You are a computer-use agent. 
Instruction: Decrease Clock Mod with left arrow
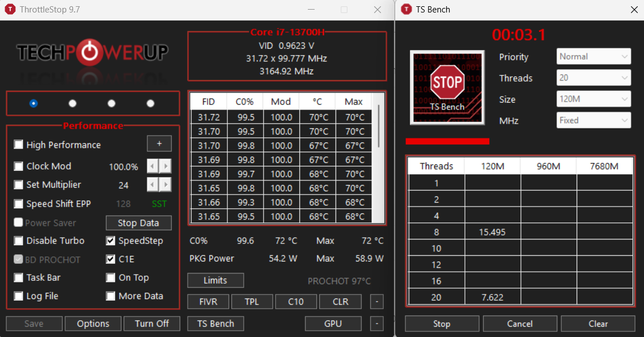pyautogui.click(x=153, y=166)
